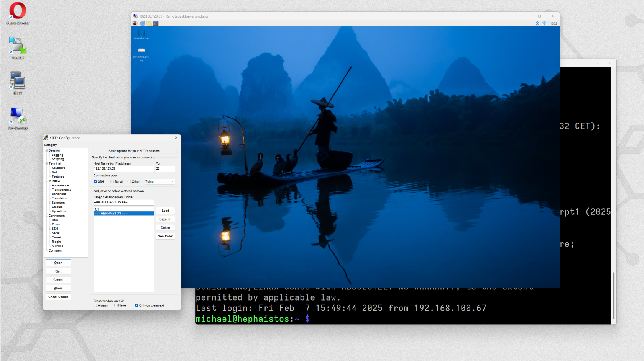This screenshot has width=644, height=361.
Task: Expand the SSH category tree node
Action: pos(50,229)
